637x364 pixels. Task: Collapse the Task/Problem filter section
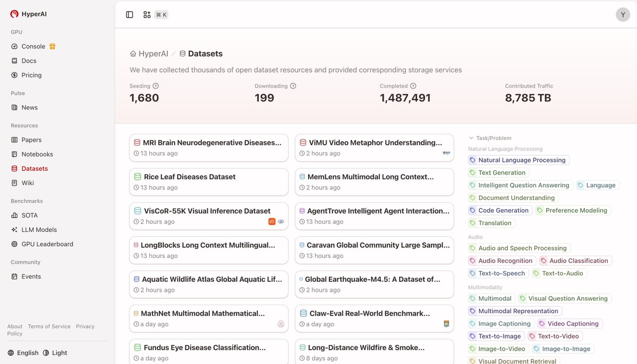pyautogui.click(x=490, y=138)
